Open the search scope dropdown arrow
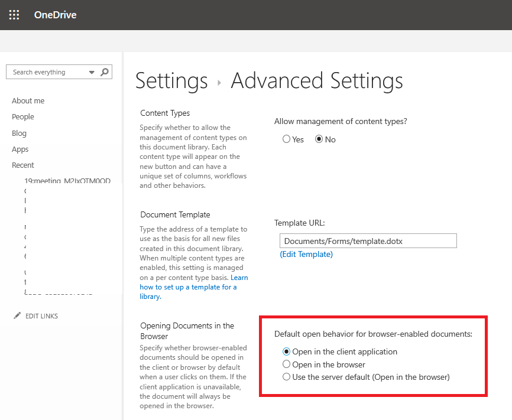 click(x=91, y=71)
